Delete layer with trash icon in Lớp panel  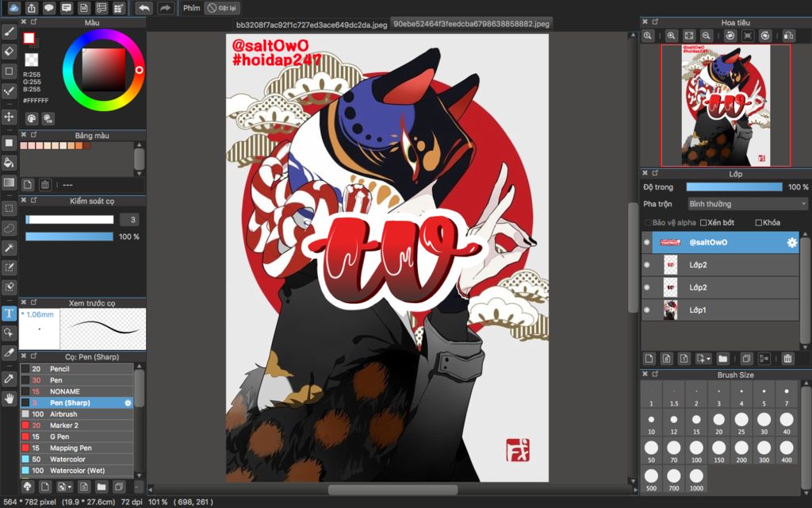click(x=787, y=358)
